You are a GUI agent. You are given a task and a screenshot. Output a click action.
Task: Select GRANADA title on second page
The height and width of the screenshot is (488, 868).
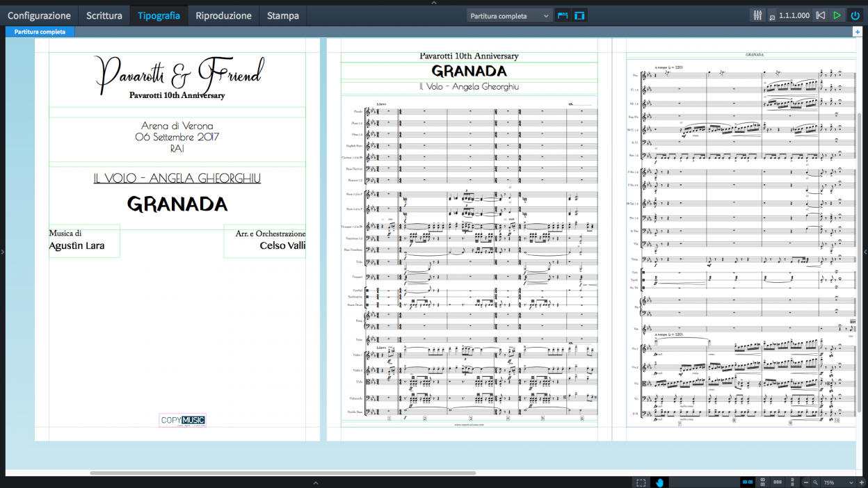[469, 71]
